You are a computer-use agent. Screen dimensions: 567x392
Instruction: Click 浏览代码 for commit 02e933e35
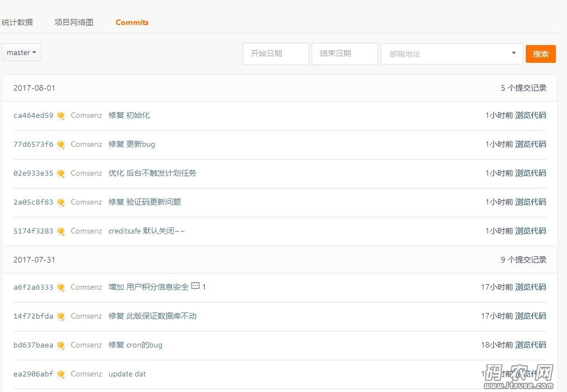[x=530, y=173]
